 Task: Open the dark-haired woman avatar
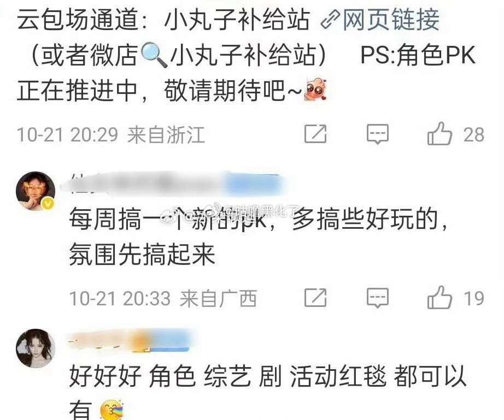pyautogui.click(x=36, y=348)
